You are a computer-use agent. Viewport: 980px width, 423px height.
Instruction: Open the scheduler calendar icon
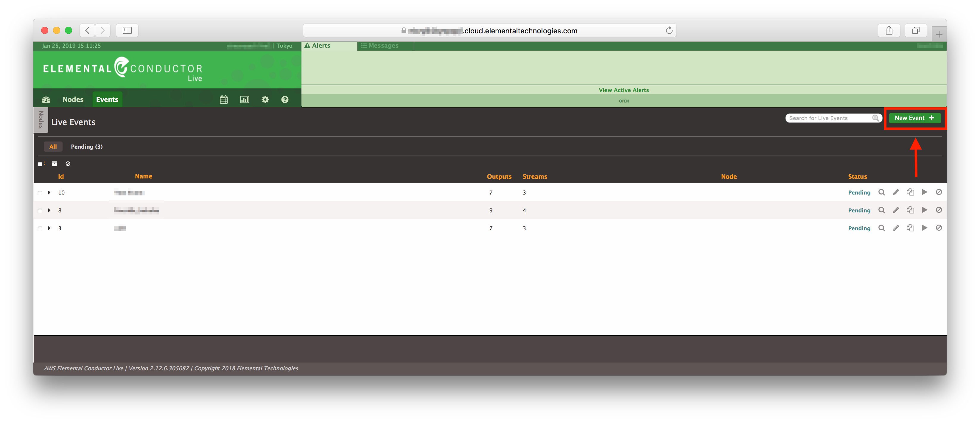point(224,99)
